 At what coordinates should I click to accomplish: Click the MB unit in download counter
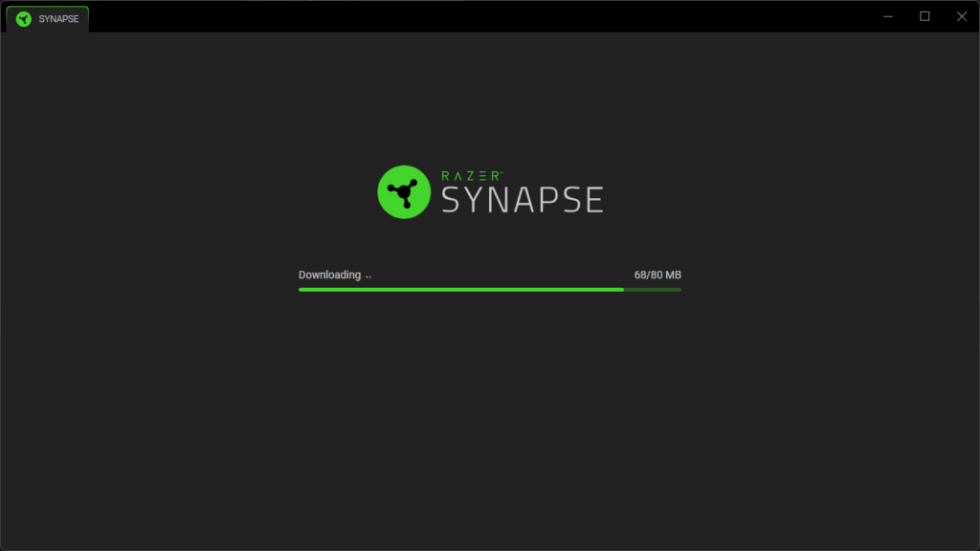tap(673, 275)
